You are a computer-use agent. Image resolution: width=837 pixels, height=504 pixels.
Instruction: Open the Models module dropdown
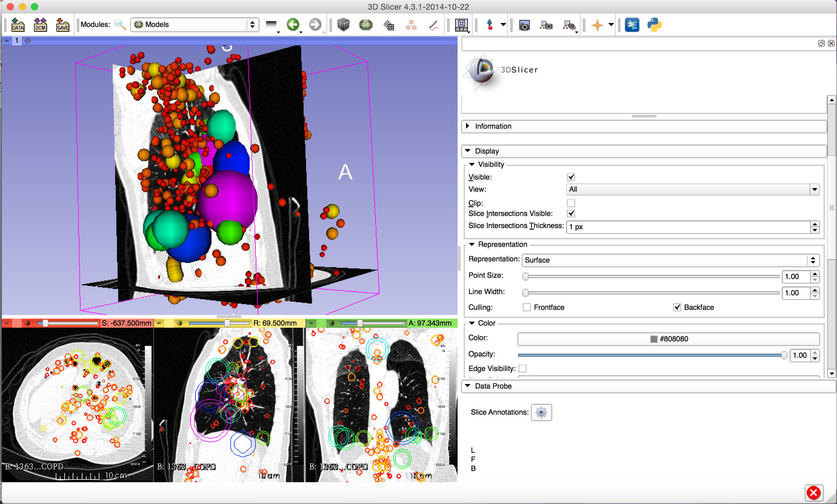[x=194, y=25]
